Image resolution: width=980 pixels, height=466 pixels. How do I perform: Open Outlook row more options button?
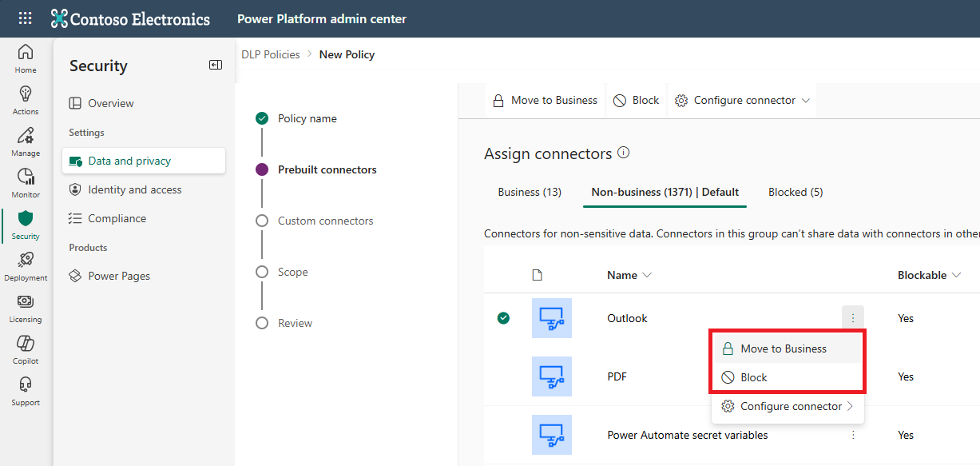(853, 318)
